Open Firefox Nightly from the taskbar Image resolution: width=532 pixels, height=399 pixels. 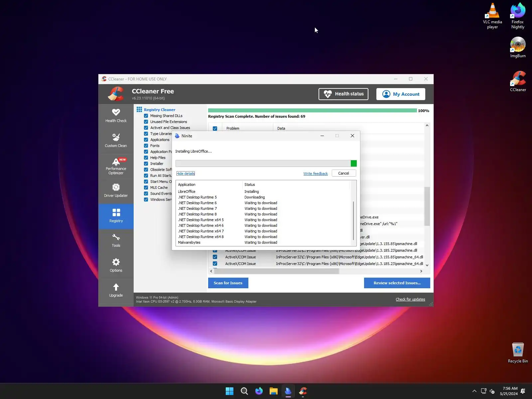[259, 391]
